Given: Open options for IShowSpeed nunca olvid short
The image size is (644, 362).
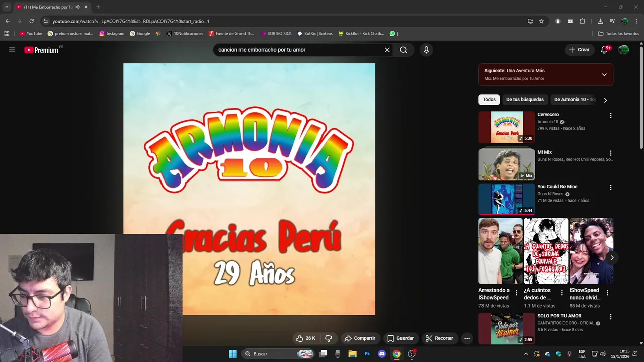Looking at the screenshot, I should (x=607, y=293).
